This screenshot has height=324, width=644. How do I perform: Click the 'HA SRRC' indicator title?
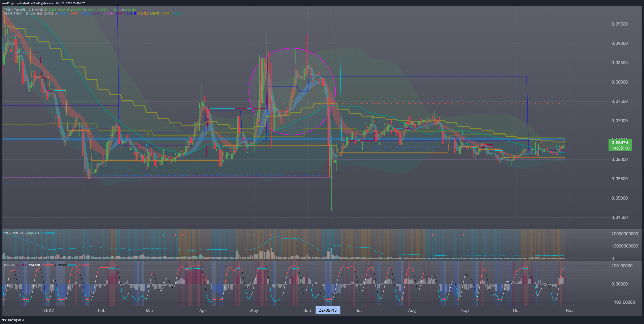click(x=9, y=265)
